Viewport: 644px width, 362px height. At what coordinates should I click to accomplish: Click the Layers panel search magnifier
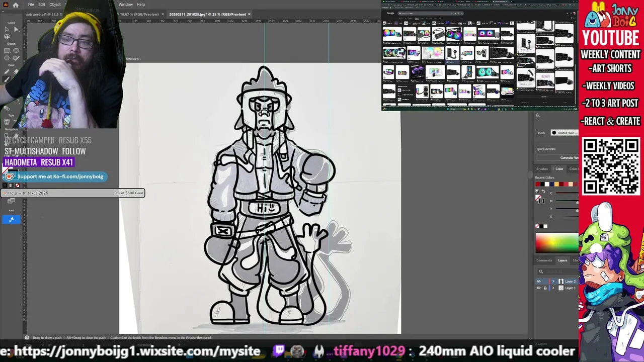(541, 271)
